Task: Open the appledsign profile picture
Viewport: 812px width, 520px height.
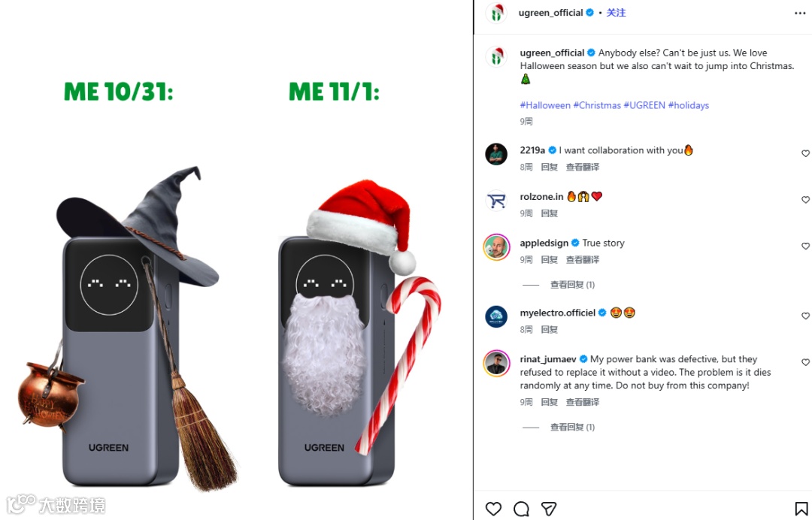Action: point(496,247)
